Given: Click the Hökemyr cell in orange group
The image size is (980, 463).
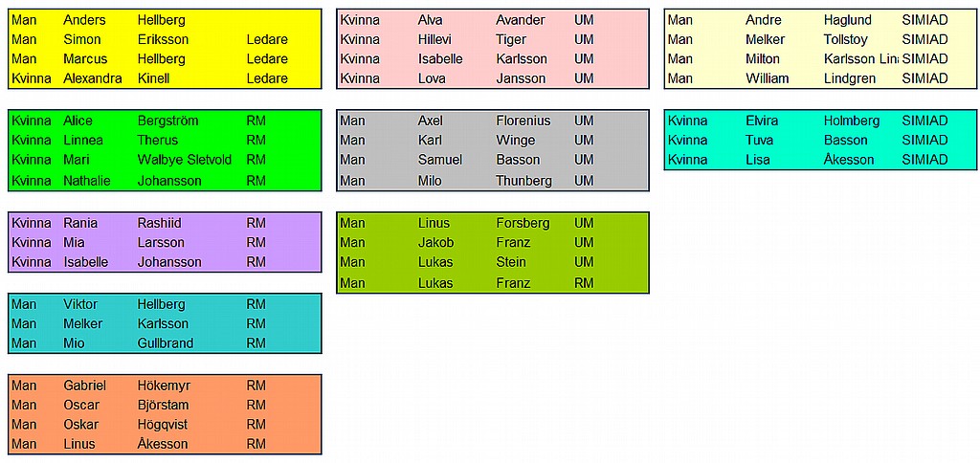Looking at the screenshot, I should pyautogui.click(x=164, y=386).
